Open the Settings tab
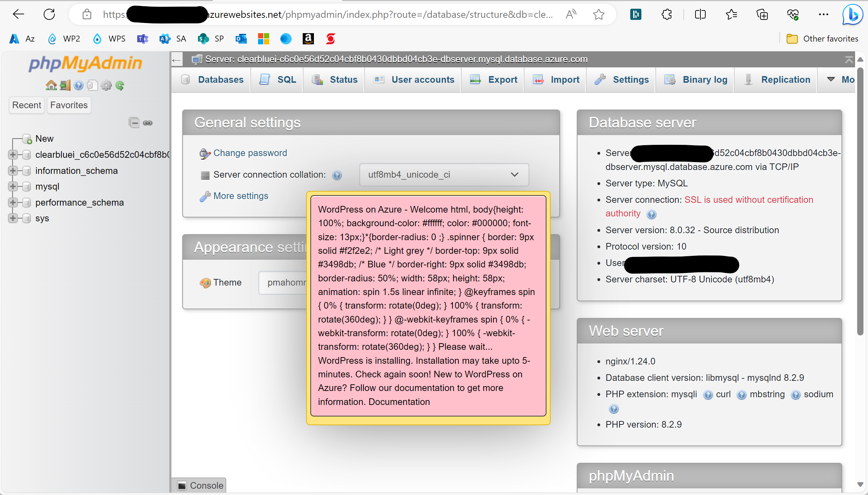 [621, 80]
